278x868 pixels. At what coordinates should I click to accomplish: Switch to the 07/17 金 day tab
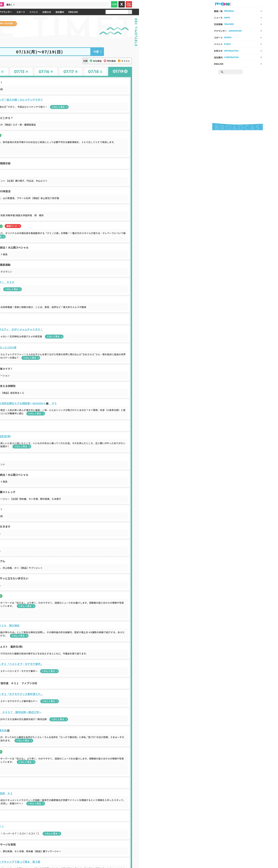tap(71, 72)
